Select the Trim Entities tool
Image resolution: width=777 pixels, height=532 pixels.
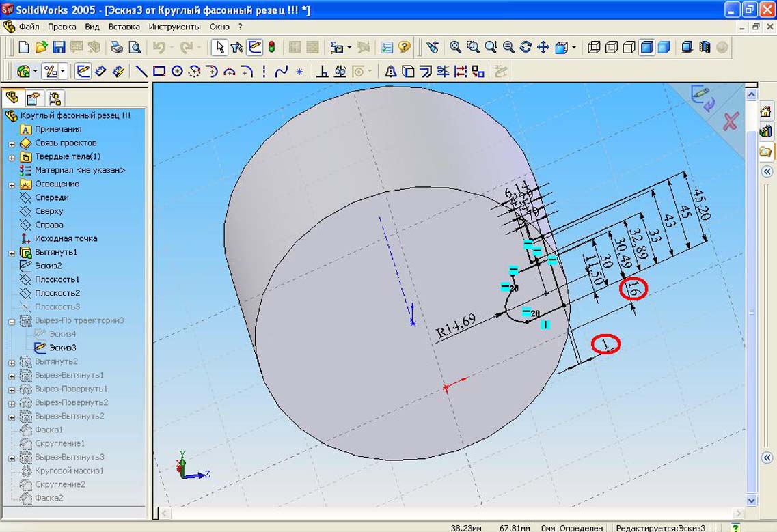443,71
